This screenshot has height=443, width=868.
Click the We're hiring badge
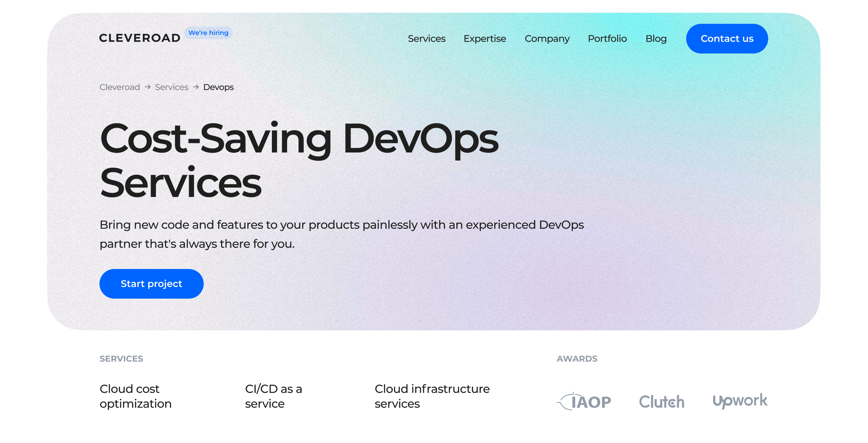208,32
